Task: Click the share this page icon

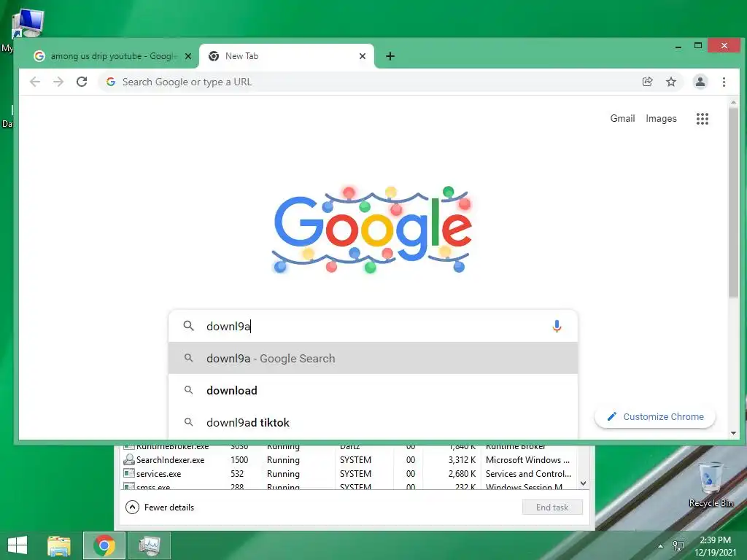Action: coord(648,82)
